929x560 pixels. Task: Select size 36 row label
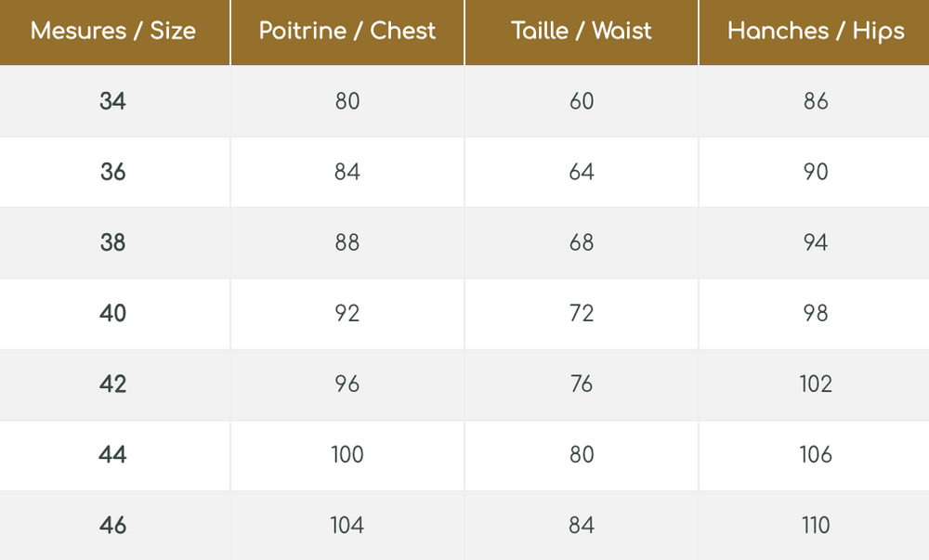113,172
